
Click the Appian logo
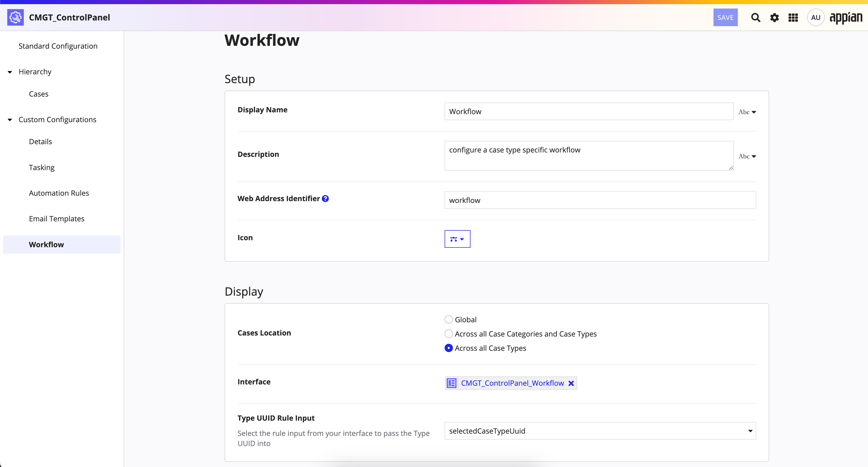click(x=846, y=18)
